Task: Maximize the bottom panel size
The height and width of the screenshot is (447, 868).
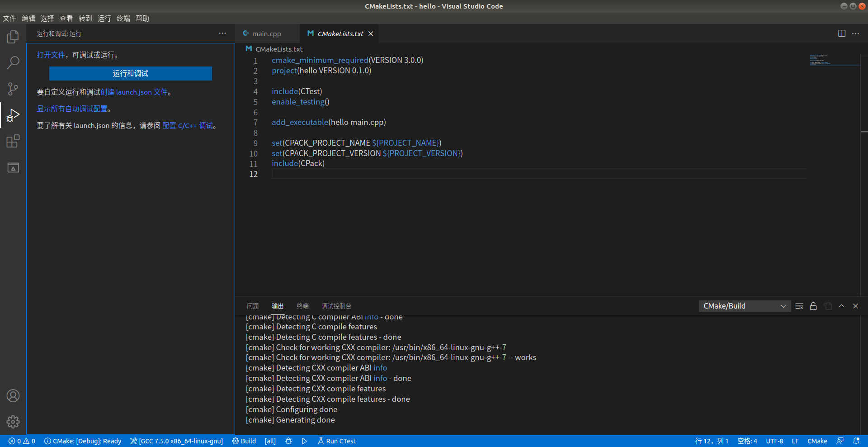Action: tap(842, 306)
